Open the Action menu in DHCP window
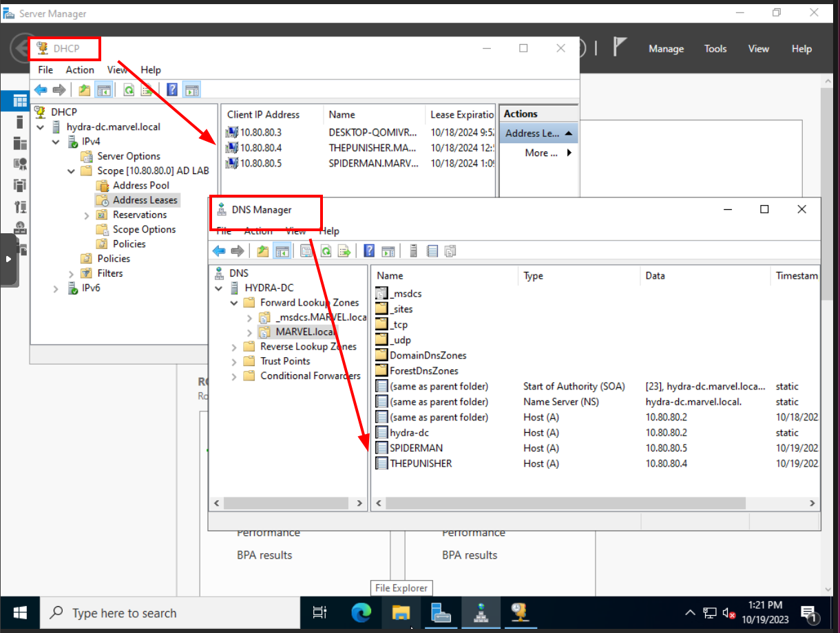Image resolution: width=840 pixels, height=633 pixels. [x=80, y=69]
